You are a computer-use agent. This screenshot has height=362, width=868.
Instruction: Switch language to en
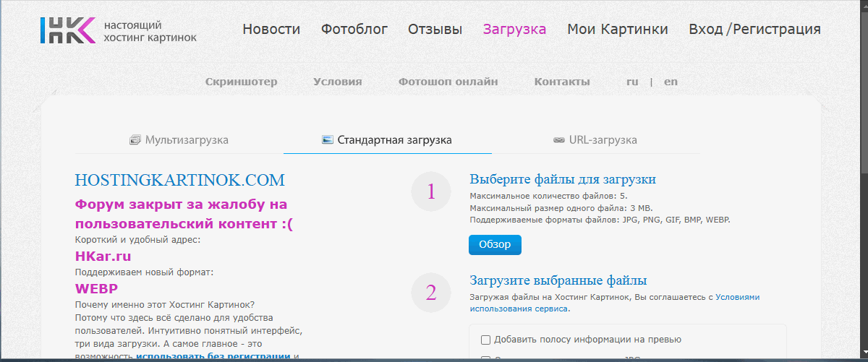click(x=671, y=82)
